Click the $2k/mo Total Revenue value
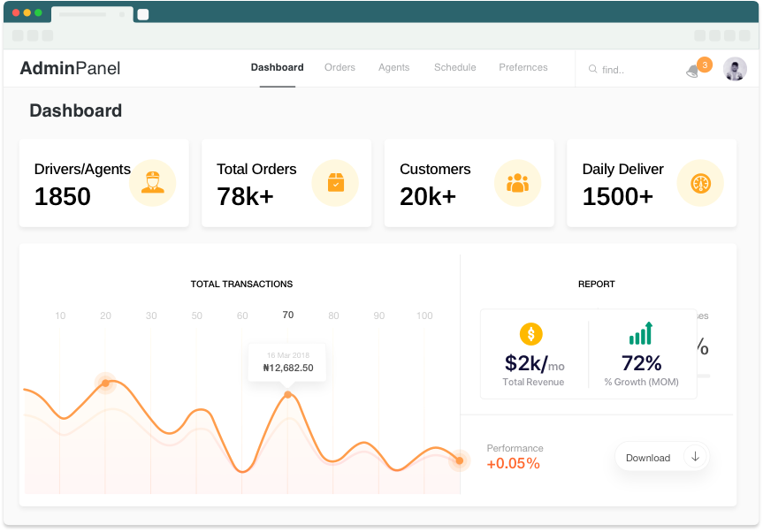The image size is (763, 532). [x=534, y=363]
